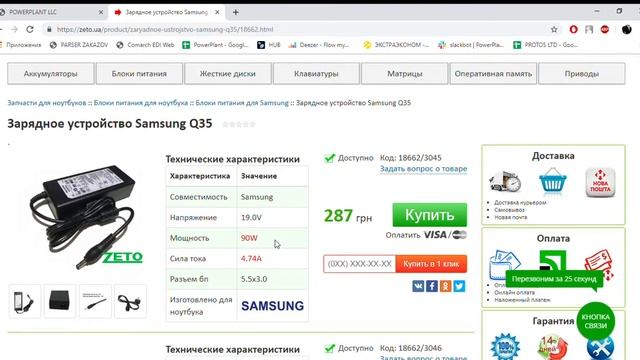
Task: Click Задать вопрос о товаре link for code 18662/3045
Action: pyautogui.click(x=423, y=169)
